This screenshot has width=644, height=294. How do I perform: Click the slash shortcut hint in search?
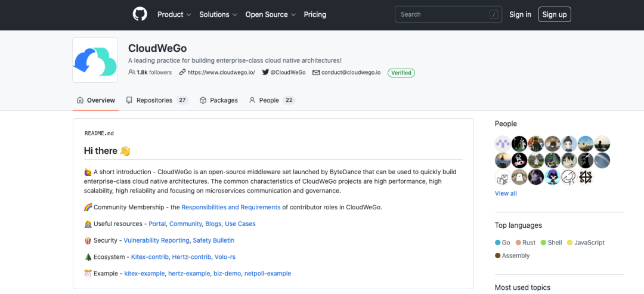(494, 14)
